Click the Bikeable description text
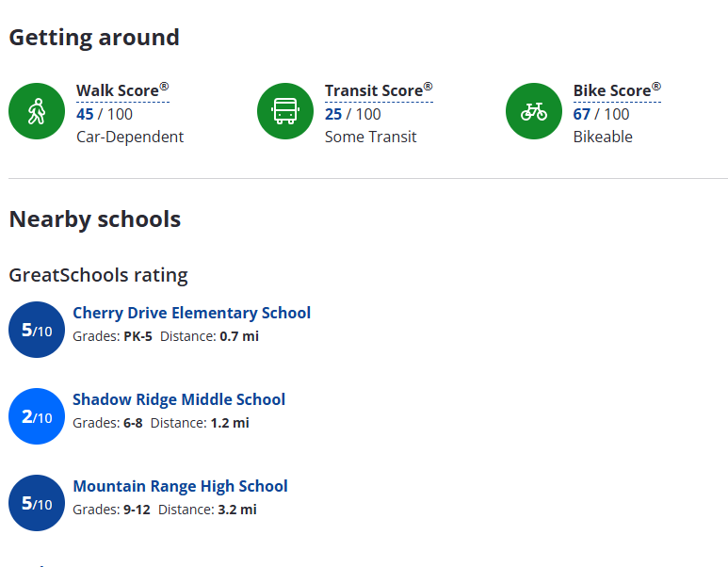The width and height of the screenshot is (728, 567). [603, 137]
